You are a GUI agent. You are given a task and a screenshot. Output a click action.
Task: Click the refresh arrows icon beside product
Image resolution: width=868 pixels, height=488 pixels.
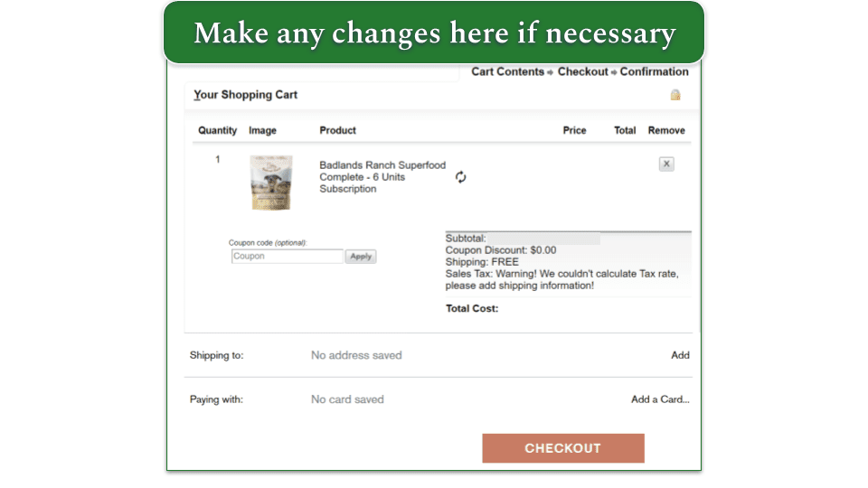pos(460,177)
